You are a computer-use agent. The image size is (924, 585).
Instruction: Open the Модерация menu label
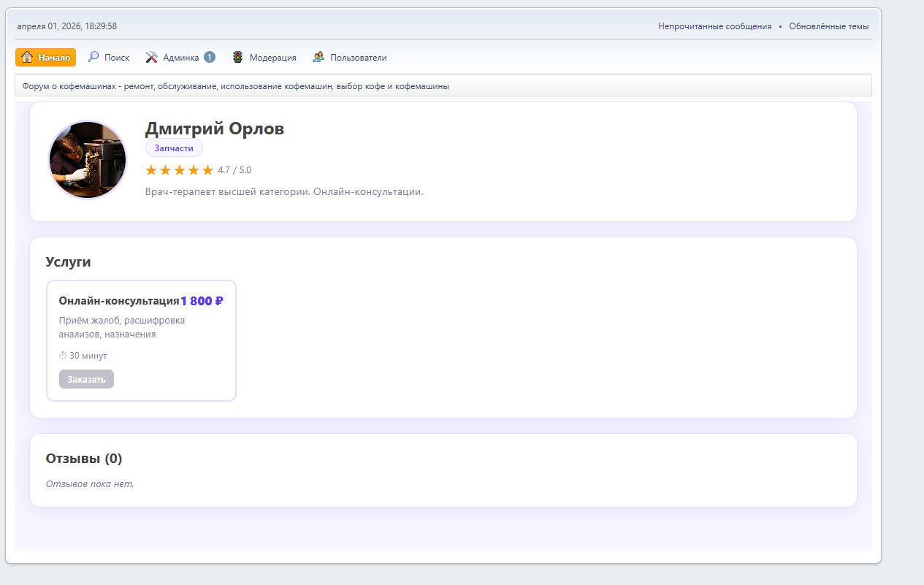click(272, 58)
